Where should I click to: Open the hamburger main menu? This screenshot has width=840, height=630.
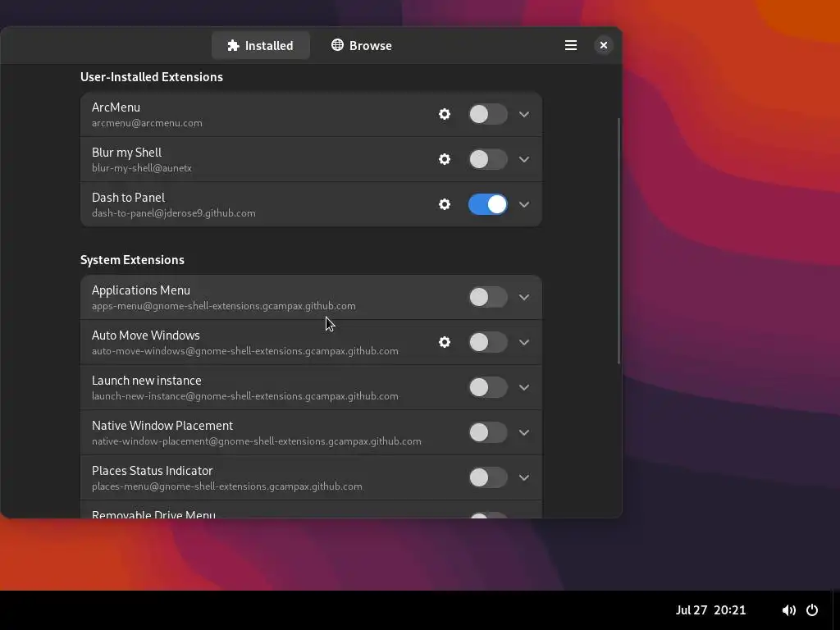tap(571, 46)
